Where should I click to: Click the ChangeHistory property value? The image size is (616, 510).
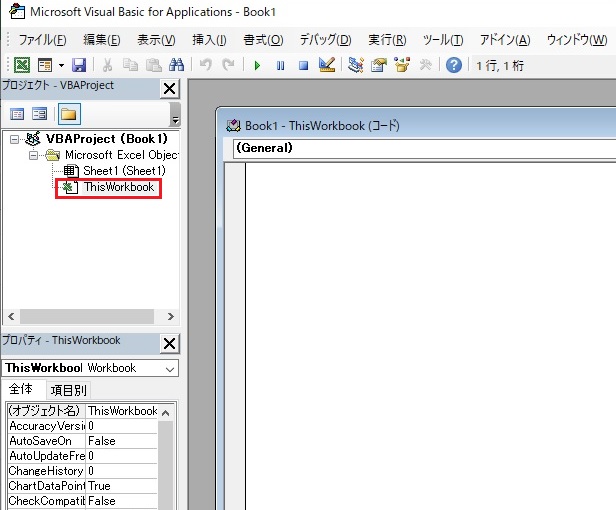point(121,471)
